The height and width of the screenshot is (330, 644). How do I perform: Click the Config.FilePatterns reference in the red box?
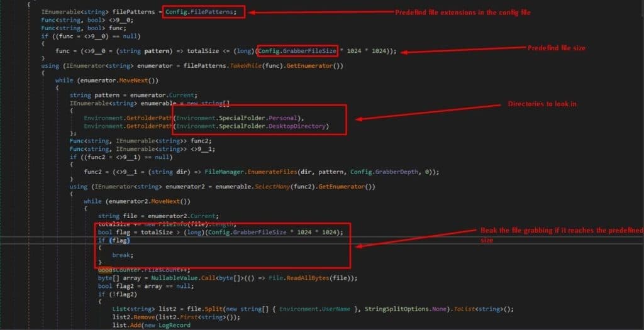pyautogui.click(x=201, y=12)
